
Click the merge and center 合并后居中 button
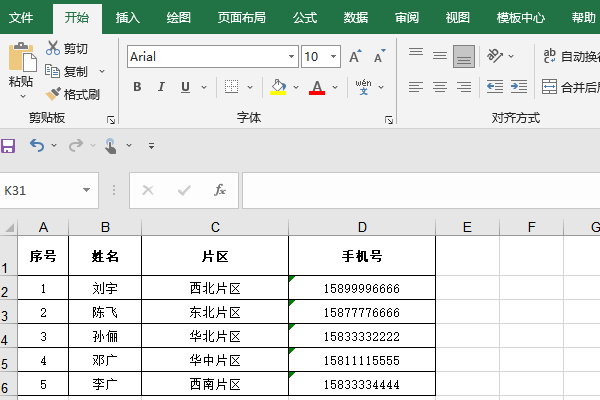tap(571, 87)
